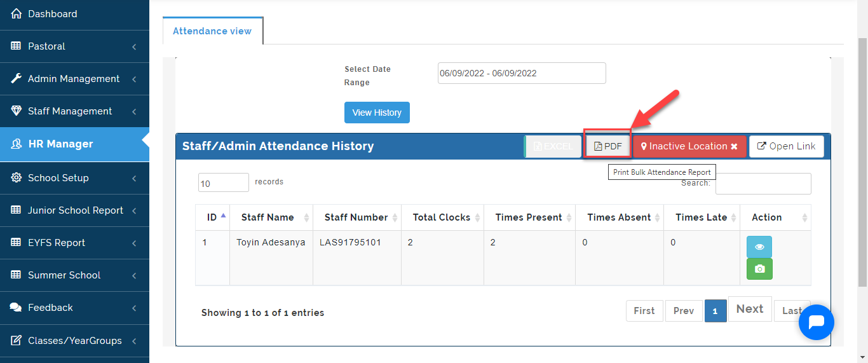The image size is (868, 363).
Task: Open the Dashboard menu item
Action: coord(74,14)
